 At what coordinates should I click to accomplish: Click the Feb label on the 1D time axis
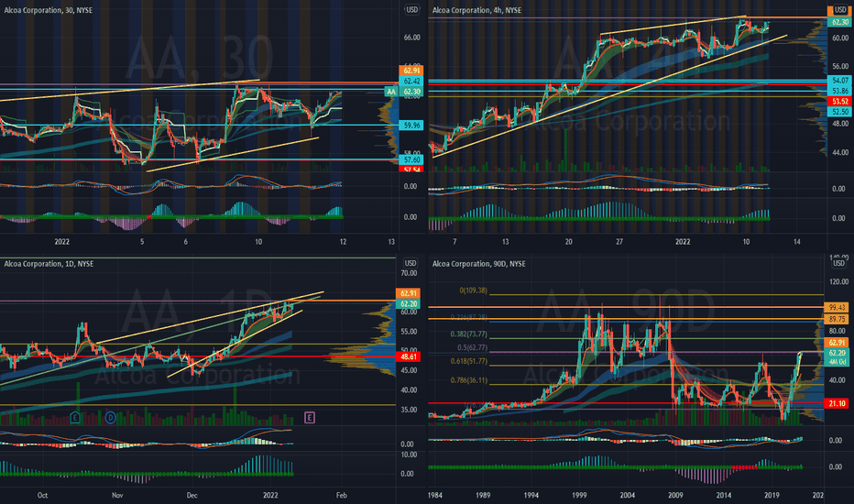(x=342, y=495)
